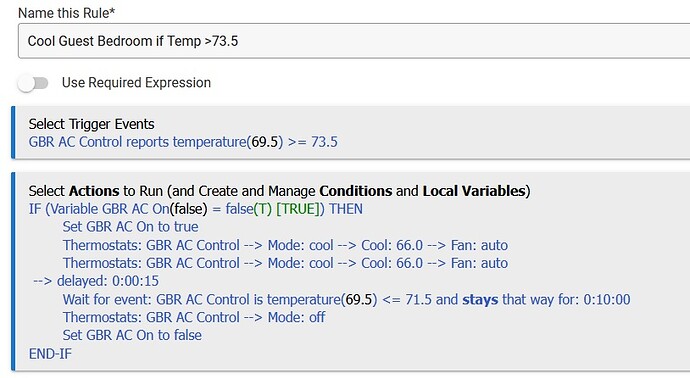Image resolution: width=690 pixels, height=378 pixels.
Task: Toggle the Use Required Expression switch
Action: tap(33, 83)
